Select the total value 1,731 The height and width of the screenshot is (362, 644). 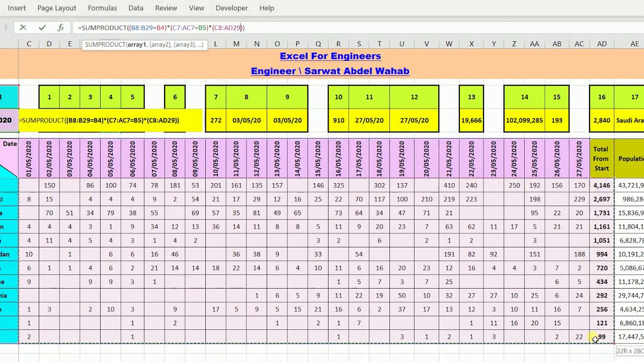[602, 213]
